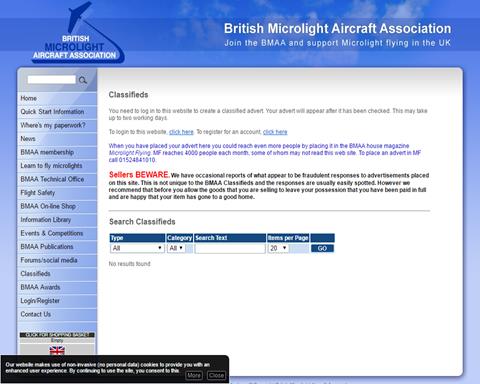Open the Items per Page dropdown

tap(278, 248)
